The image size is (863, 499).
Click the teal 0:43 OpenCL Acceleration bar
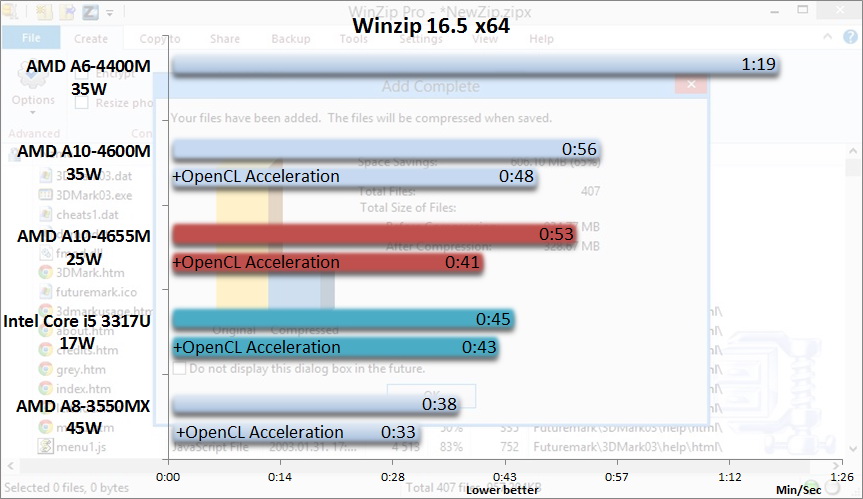(x=335, y=348)
